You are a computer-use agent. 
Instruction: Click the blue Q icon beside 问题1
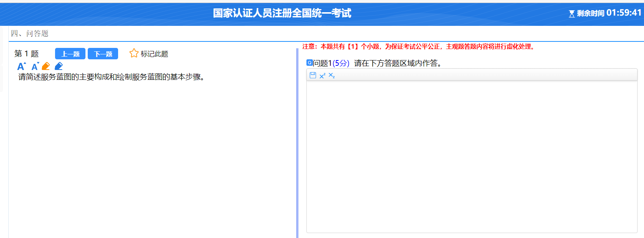pyautogui.click(x=309, y=63)
